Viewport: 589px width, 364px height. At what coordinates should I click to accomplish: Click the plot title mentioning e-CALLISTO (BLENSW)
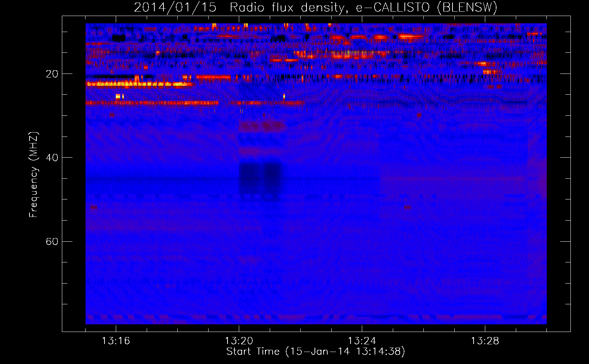[316, 7]
